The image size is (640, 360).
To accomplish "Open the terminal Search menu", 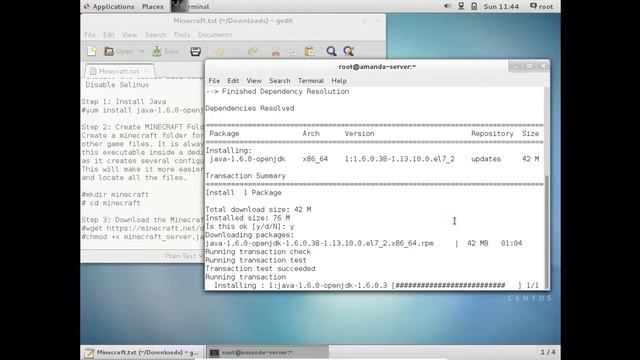I will pos(280,81).
